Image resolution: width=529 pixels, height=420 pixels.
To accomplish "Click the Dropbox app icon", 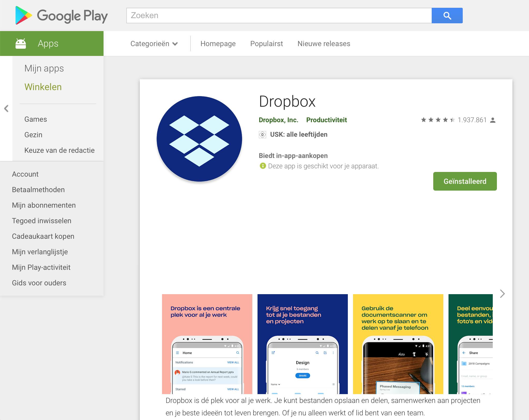I will pyautogui.click(x=199, y=139).
